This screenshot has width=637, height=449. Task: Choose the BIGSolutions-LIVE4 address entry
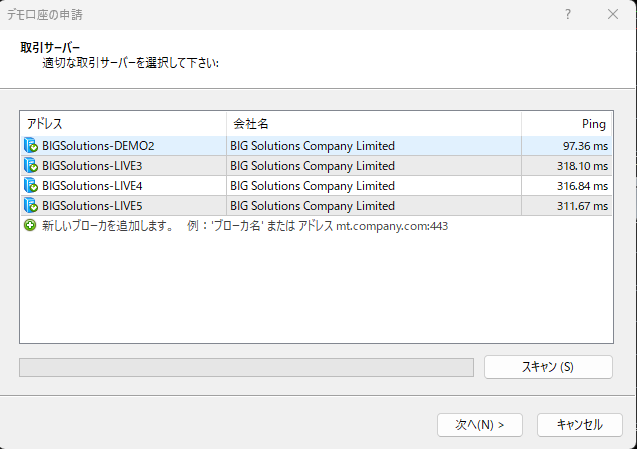92,186
